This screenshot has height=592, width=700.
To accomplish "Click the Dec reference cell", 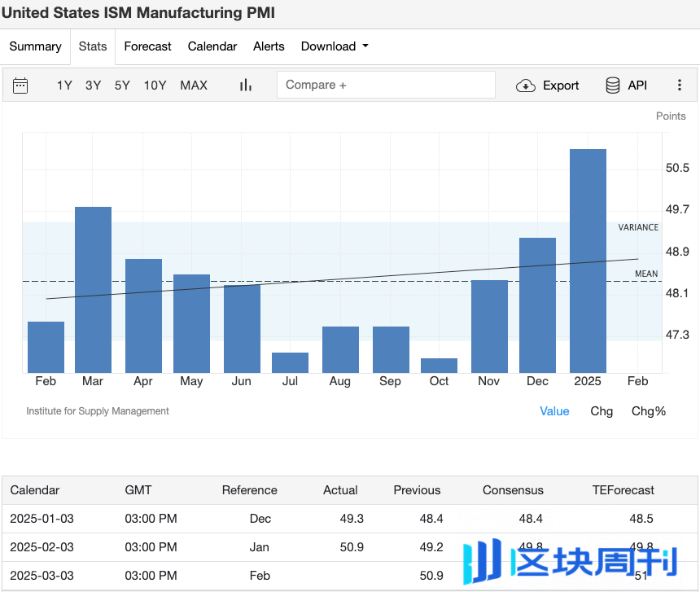I will click(x=260, y=519).
